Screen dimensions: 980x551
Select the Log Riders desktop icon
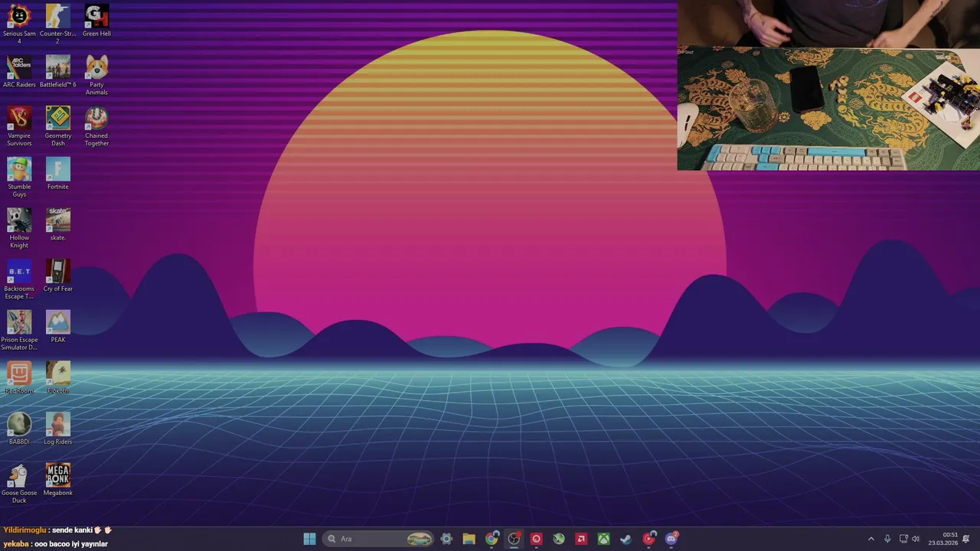coord(57,429)
